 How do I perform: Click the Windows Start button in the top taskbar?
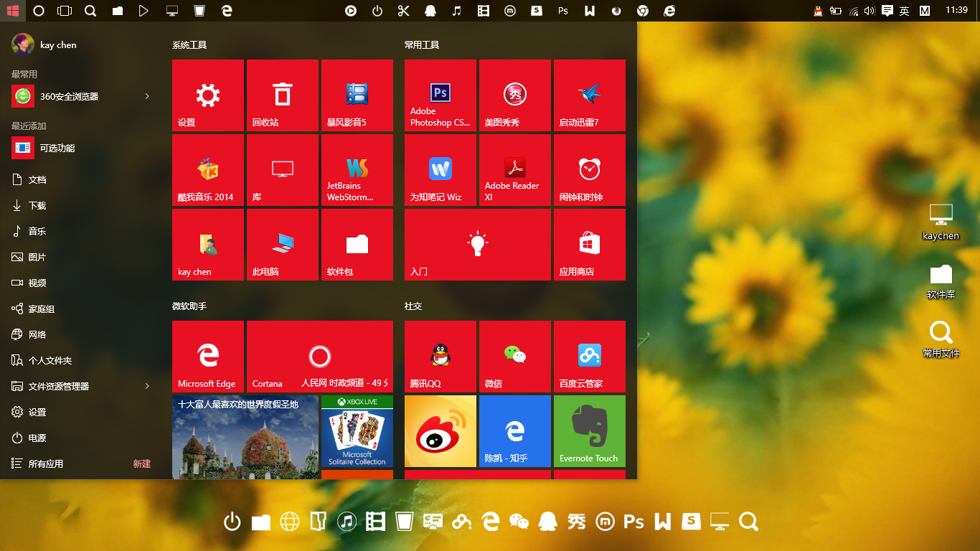pos(12,11)
